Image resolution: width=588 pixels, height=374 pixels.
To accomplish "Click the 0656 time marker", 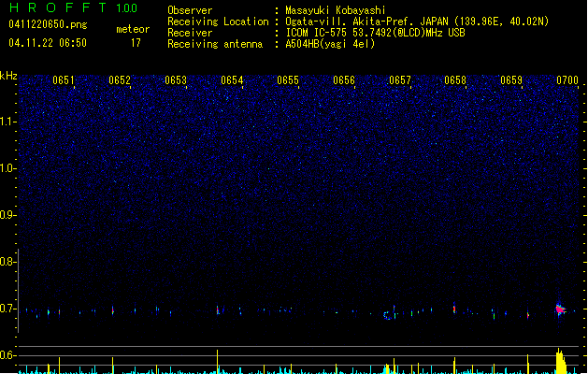I will (344, 80).
